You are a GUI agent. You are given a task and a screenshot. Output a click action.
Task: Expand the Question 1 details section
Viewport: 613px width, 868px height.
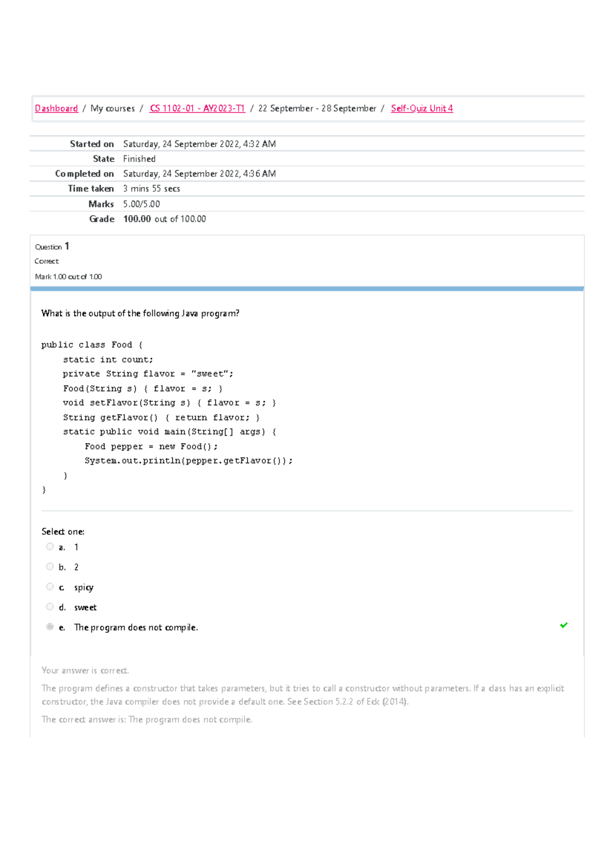[x=52, y=246]
